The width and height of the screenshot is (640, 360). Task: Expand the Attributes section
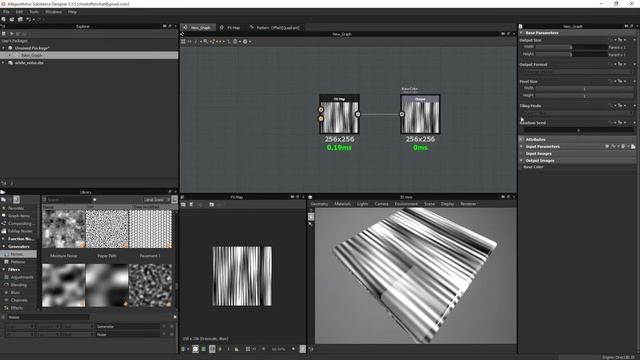click(521, 139)
